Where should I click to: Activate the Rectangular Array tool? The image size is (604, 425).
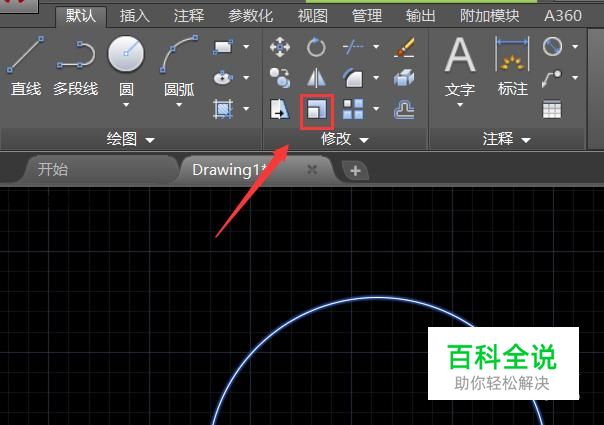[x=353, y=109]
